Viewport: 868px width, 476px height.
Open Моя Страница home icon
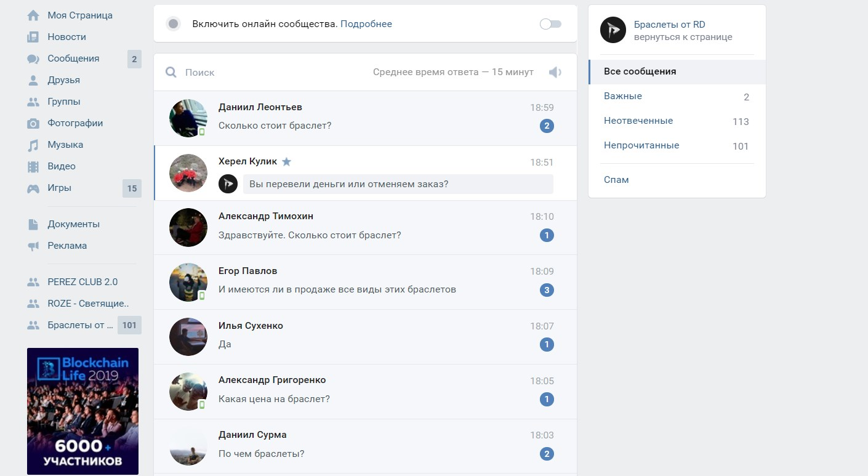pyautogui.click(x=33, y=15)
